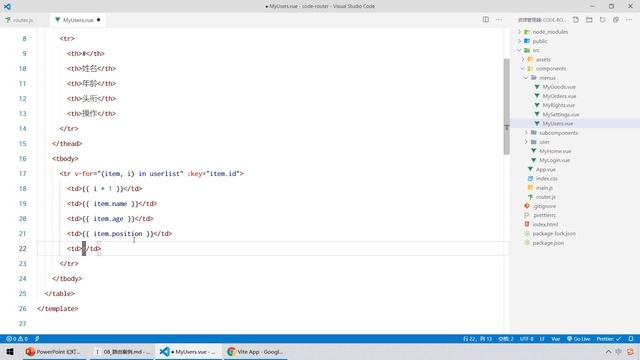Open MyRights.vue file
Viewport: 640px width, 360px height.
[558, 105]
